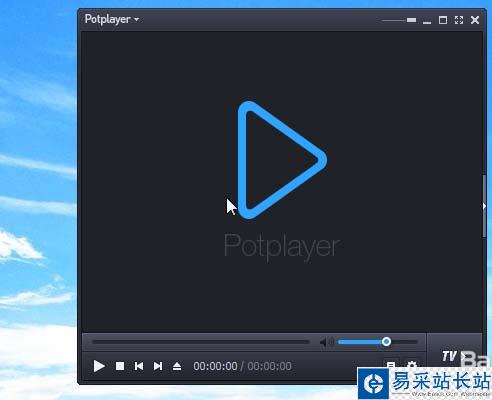This screenshot has width=492, height=400.
Task: Expand the side playlist panel arrow
Action: 484,206
